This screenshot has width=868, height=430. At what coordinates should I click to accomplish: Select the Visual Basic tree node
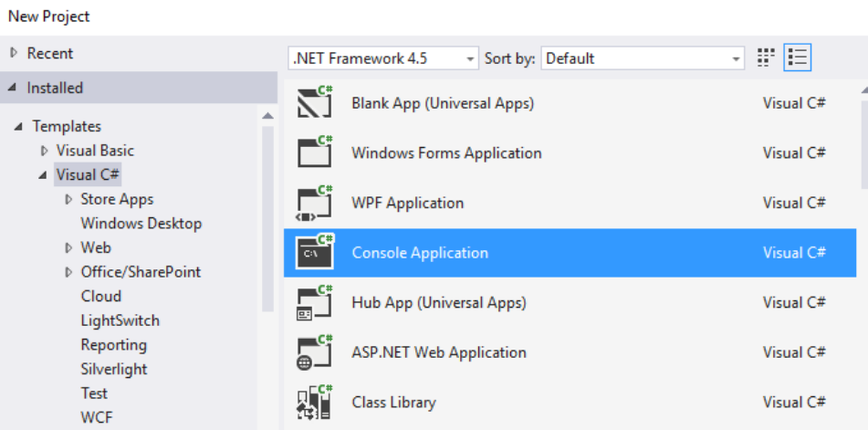coord(95,151)
